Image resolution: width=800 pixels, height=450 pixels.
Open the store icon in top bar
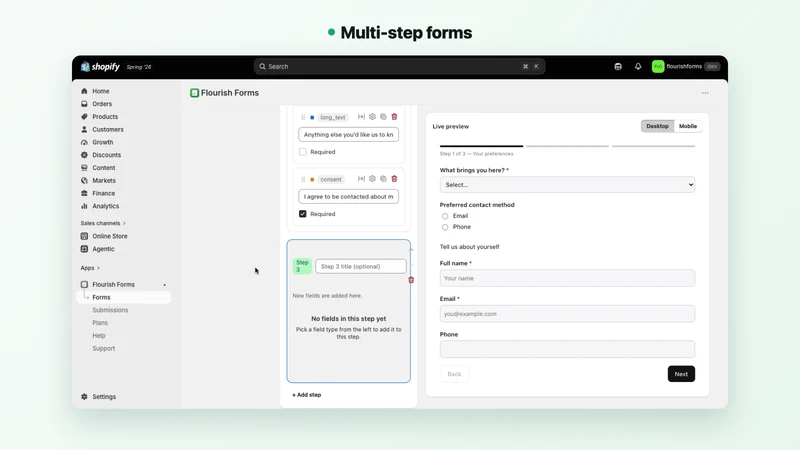tap(618, 66)
